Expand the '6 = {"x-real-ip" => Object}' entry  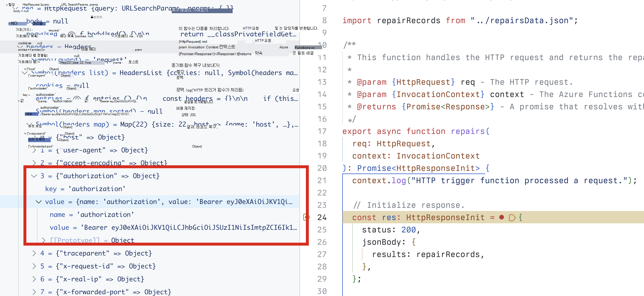coord(34,279)
